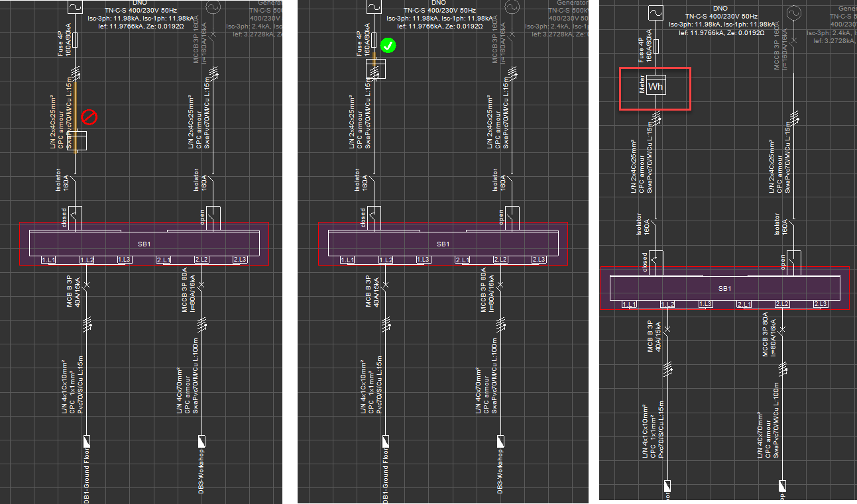Select the DB3-Workshop board symbol in left diagram

coord(201,440)
